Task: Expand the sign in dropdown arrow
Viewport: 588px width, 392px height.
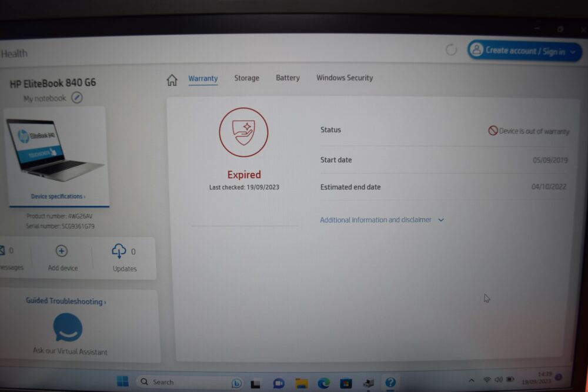Action: (x=573, y=52)
